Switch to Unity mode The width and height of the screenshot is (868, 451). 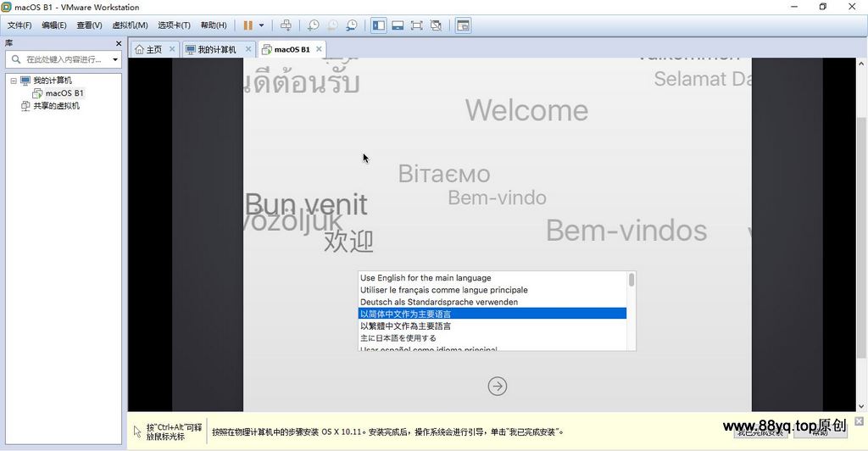(x=436, y=25)
